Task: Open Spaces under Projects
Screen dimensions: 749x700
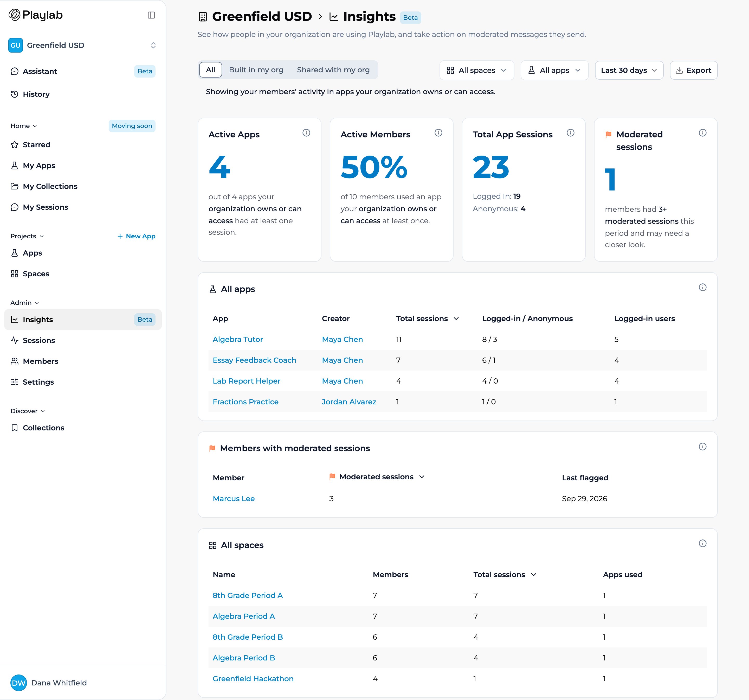Action: (x=83, y=274)
